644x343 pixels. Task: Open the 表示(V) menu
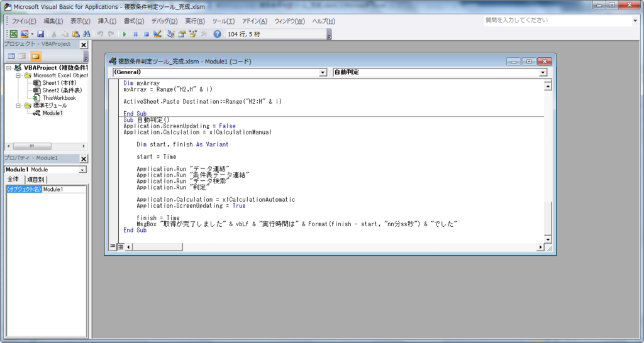(x=80, y=21)
